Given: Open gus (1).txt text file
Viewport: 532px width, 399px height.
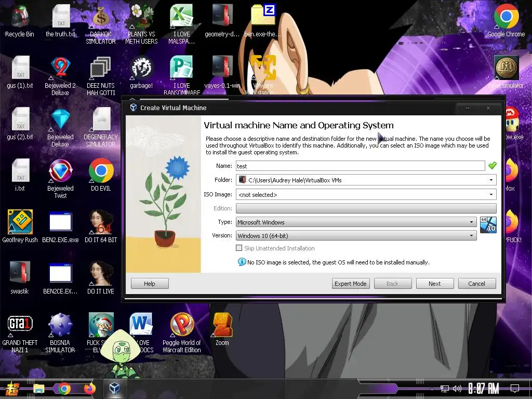Looking at the screenshot, I should coord(20,72).
